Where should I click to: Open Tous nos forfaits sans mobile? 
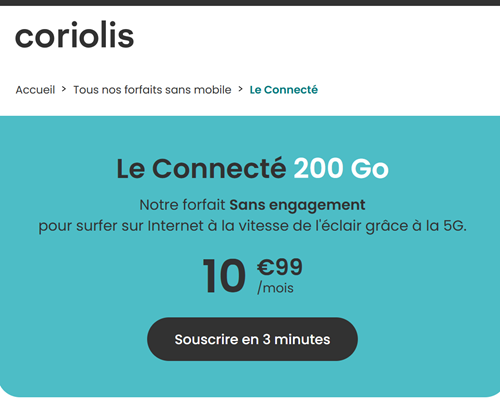click(x=152, y=90)
